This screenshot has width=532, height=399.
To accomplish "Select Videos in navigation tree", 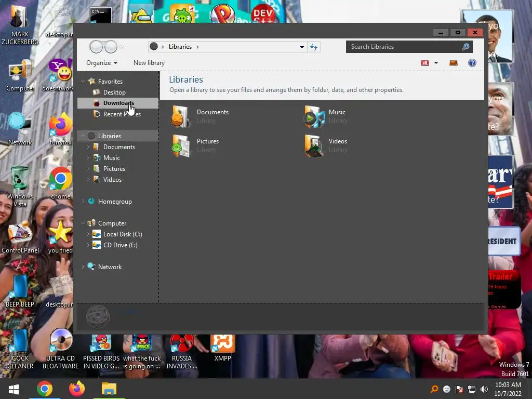I will (x=112, y=179).
